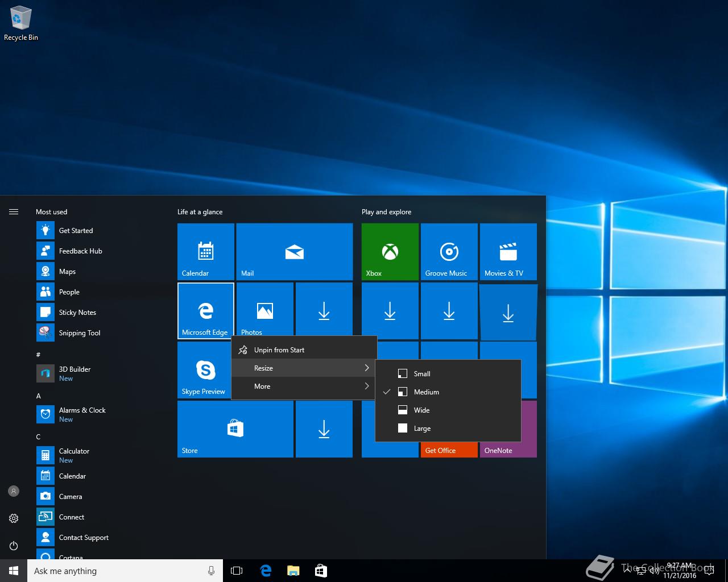Expand the Start menu hamburger
Screen dimensions: 728x582
pyautogui.click(x=14, y=211)
